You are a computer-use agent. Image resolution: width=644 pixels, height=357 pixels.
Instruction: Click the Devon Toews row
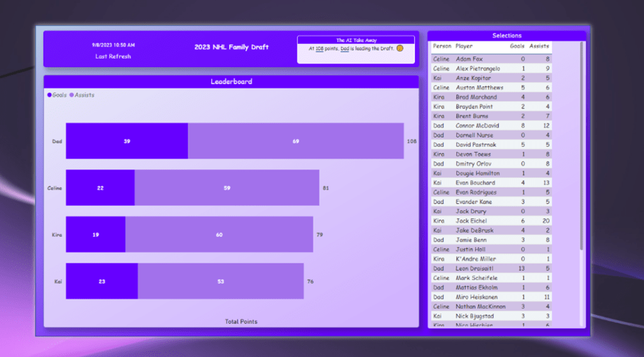492,154
